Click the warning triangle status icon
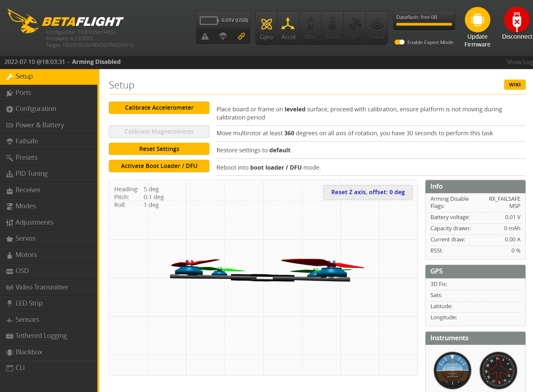The width and height of the screenshot is (533, 392). tap(205, 36)
